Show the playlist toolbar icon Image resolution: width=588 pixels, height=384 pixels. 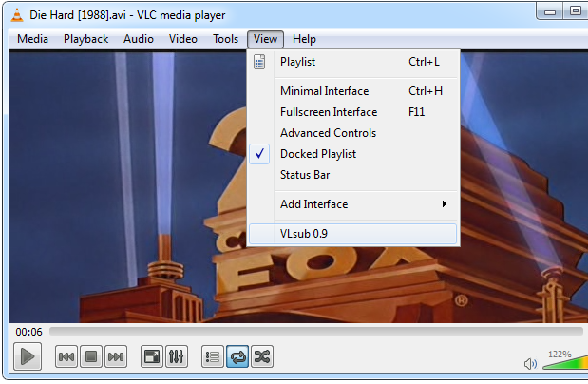pyautogui.click(x=213, y=356)
